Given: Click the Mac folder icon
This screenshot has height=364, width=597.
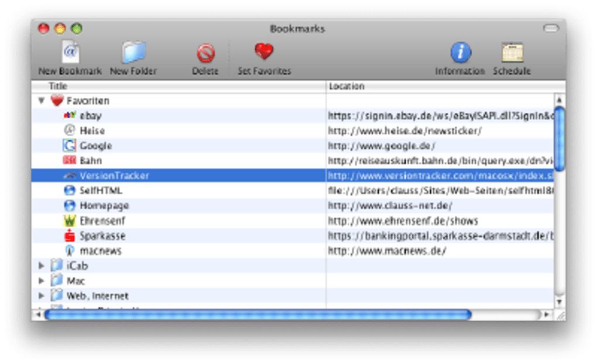Looking at the screenshot, I should 57,280.
